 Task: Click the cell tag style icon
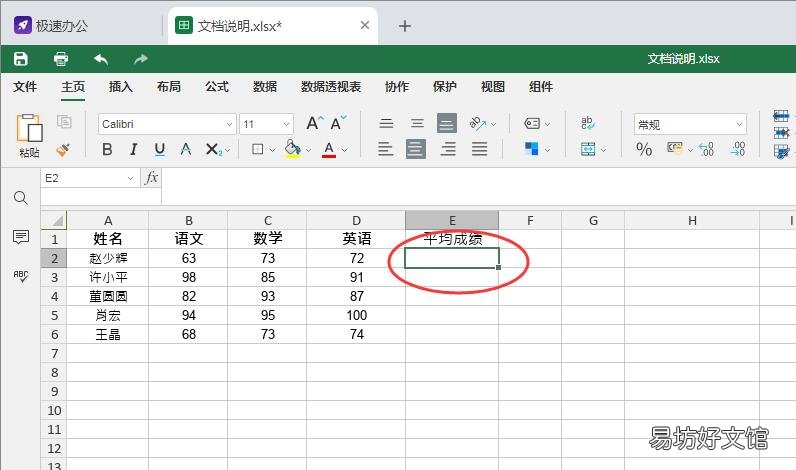532,123
